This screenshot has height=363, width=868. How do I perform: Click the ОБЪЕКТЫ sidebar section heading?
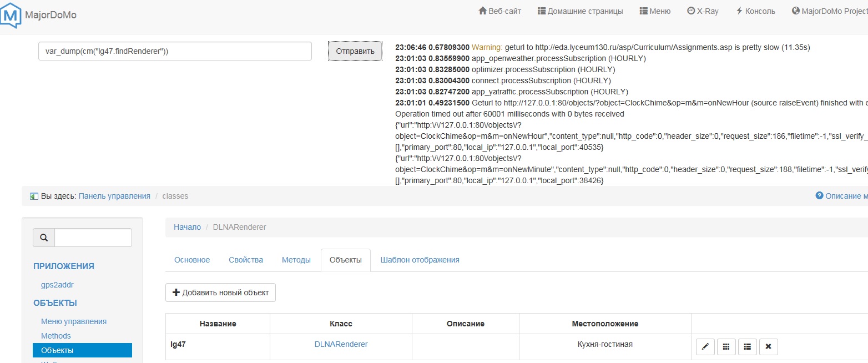pyautogui.click(x=55, y=302)
